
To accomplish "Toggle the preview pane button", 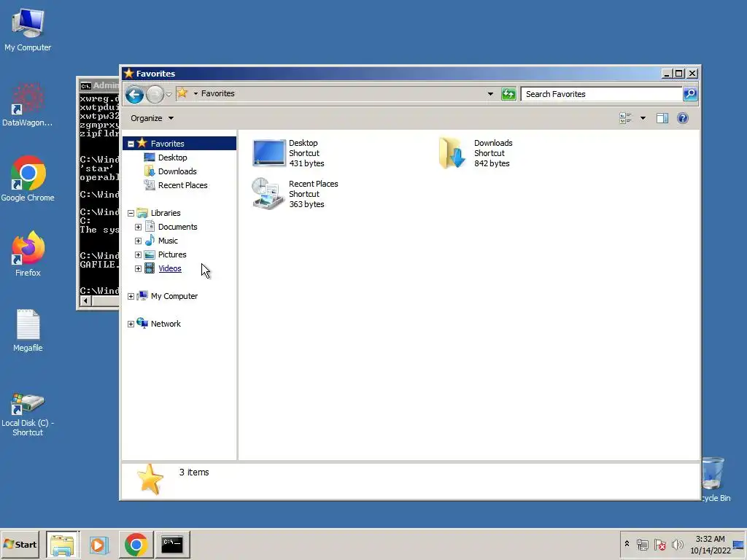I will (x=662, y=118).
